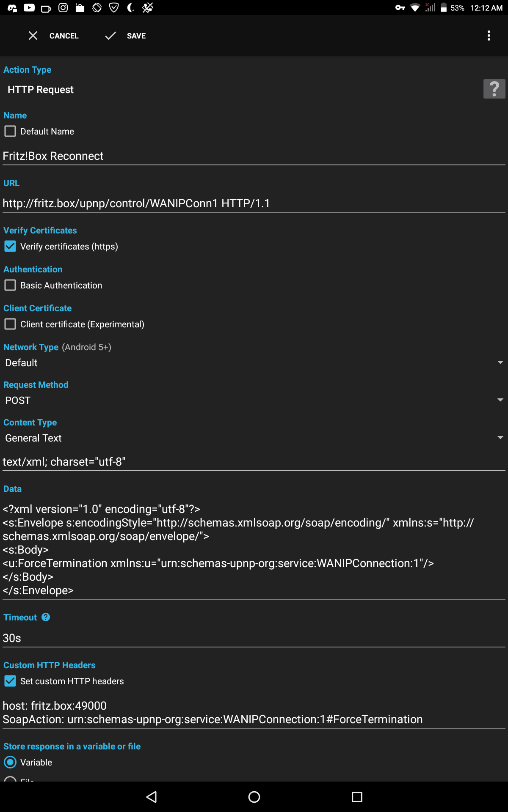
Task: Disable Set custom HTTP headers
Action: (10, 681)
